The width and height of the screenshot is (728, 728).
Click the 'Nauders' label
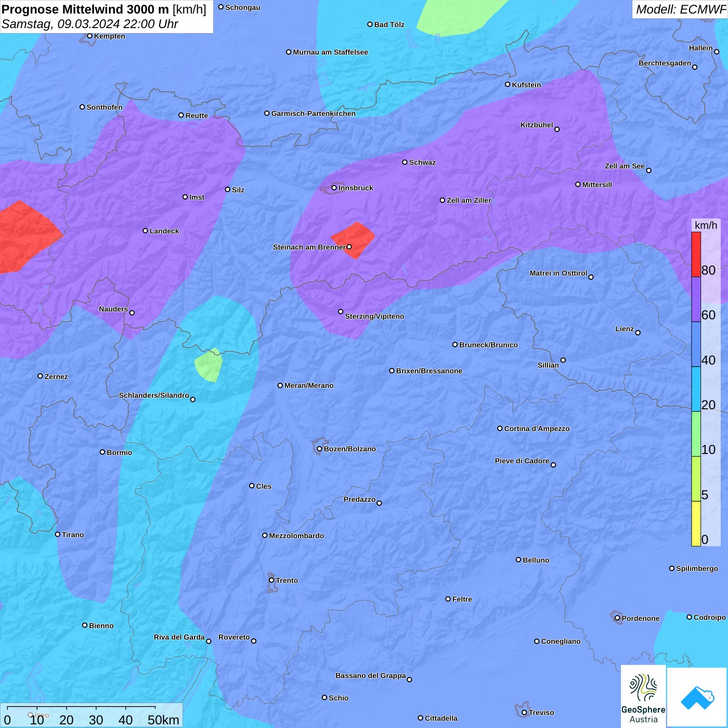point(113,309)
